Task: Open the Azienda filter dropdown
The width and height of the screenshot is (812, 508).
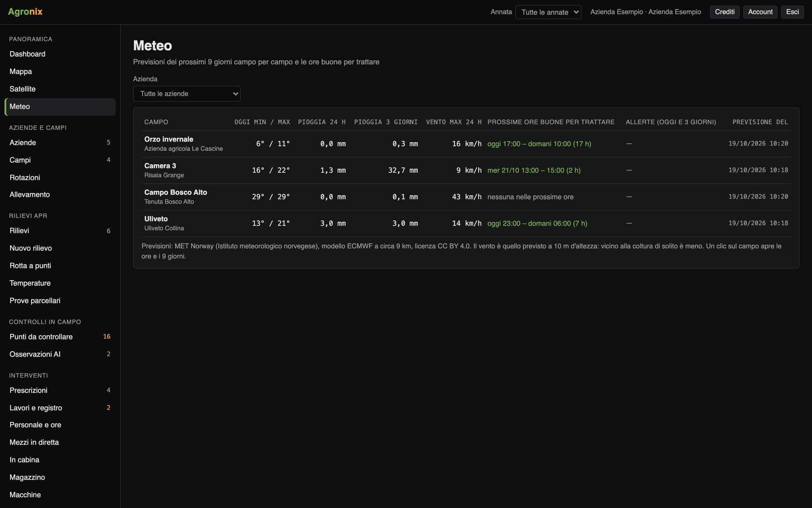Action: click(x=187, y=94)
